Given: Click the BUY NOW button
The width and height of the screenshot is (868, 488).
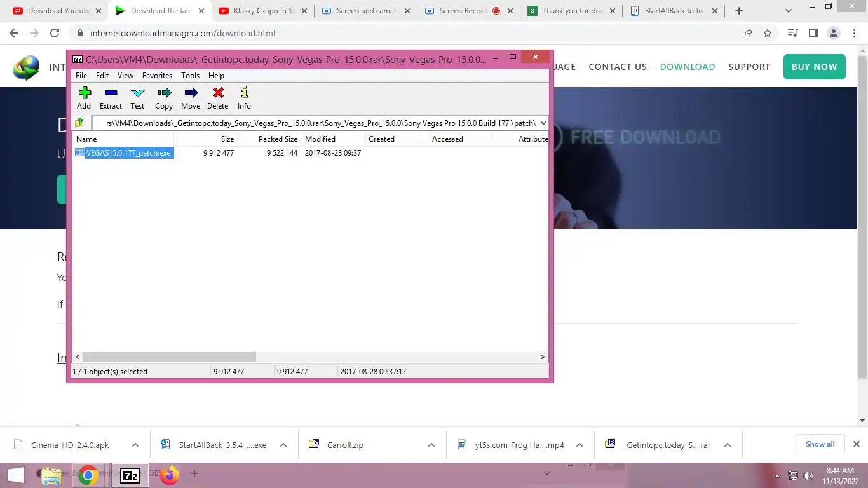Looking at the screenshot, I should click(814, 66).
